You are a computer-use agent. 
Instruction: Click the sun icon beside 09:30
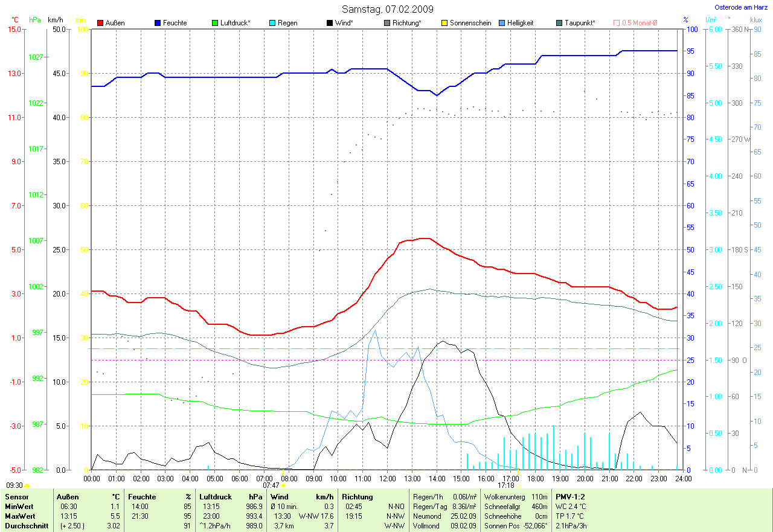(x=27, y=485)
